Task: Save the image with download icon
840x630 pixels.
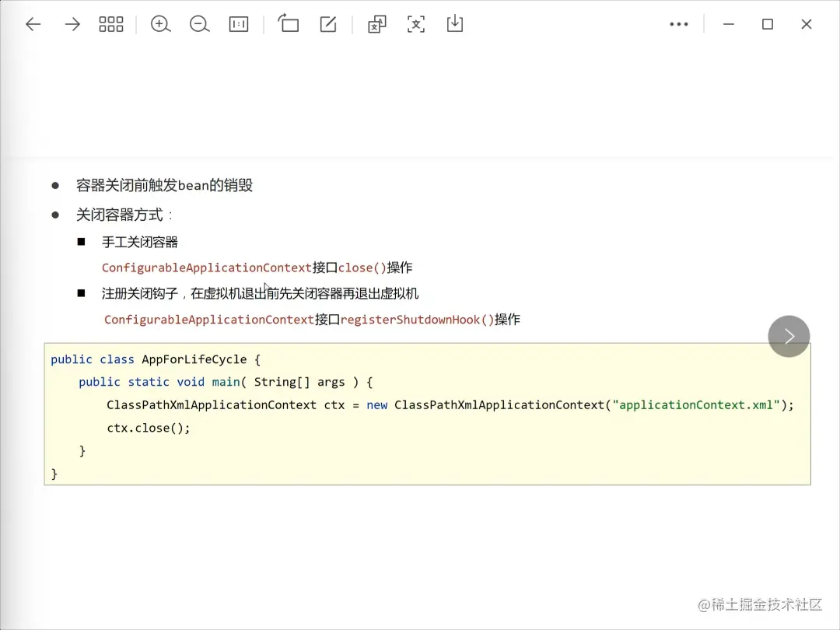Action: 455,24
